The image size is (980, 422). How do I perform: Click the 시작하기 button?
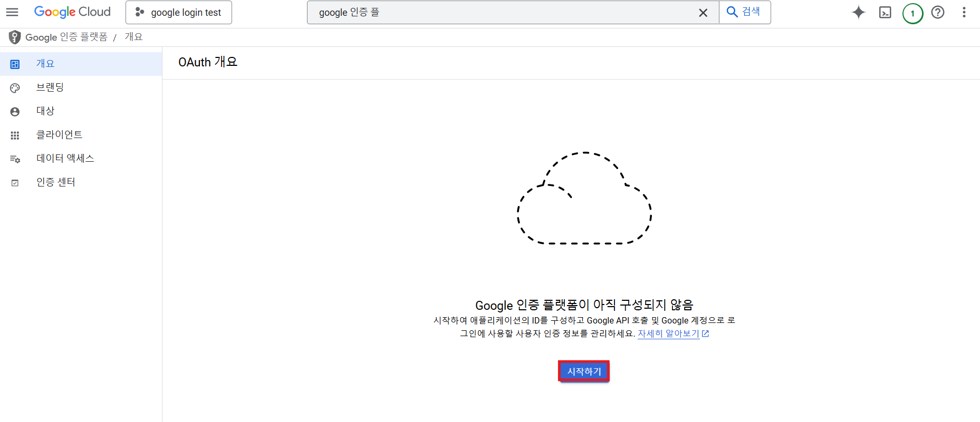(x=584, y=371)
